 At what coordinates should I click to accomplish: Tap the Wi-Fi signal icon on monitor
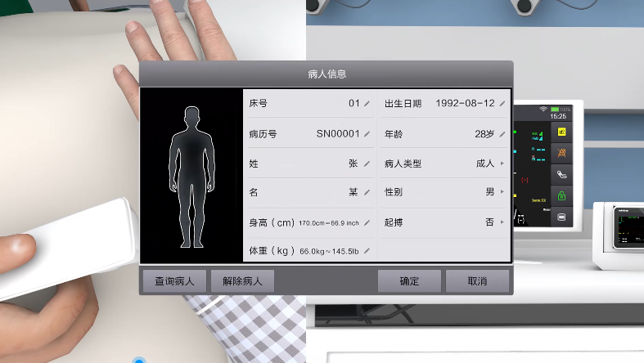pyautogui.click(x=543, y=109)
